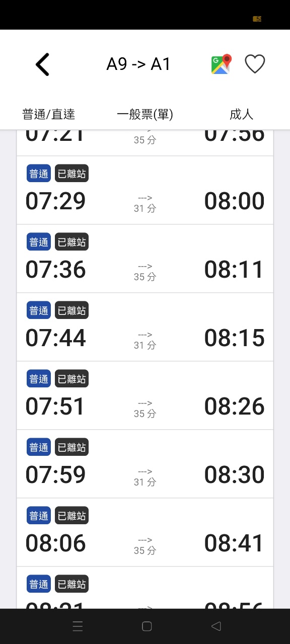Tap Android back triangle icon
290x644 pixels.
coord(216,626)
